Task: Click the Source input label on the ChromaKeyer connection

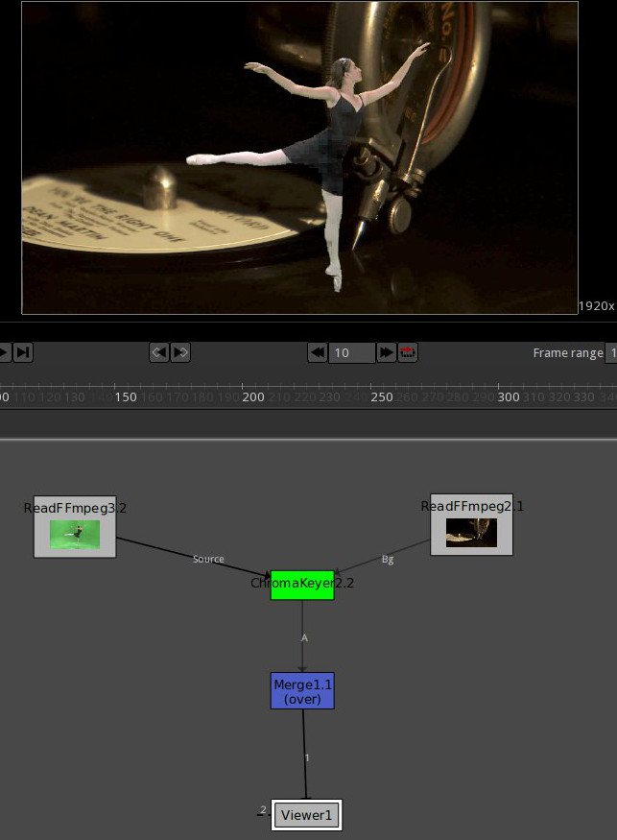Action: click(x=208, y=559)
